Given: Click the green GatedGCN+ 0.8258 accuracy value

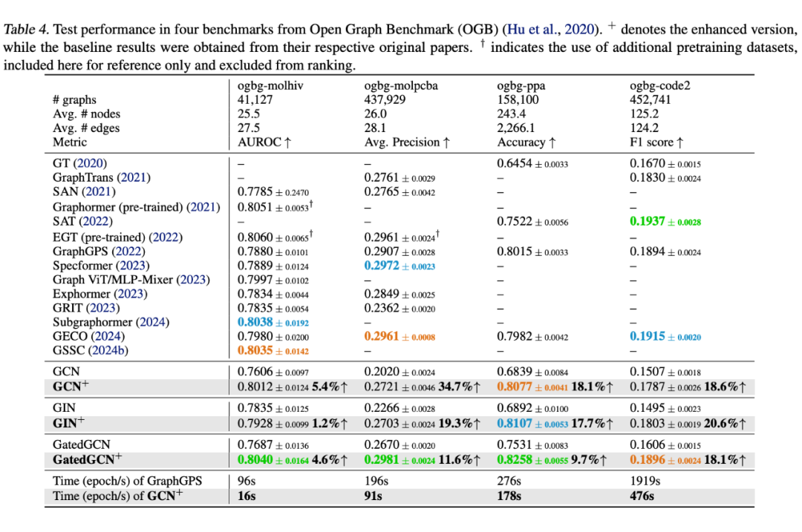Looking at the screenshot, I should 515,459.
